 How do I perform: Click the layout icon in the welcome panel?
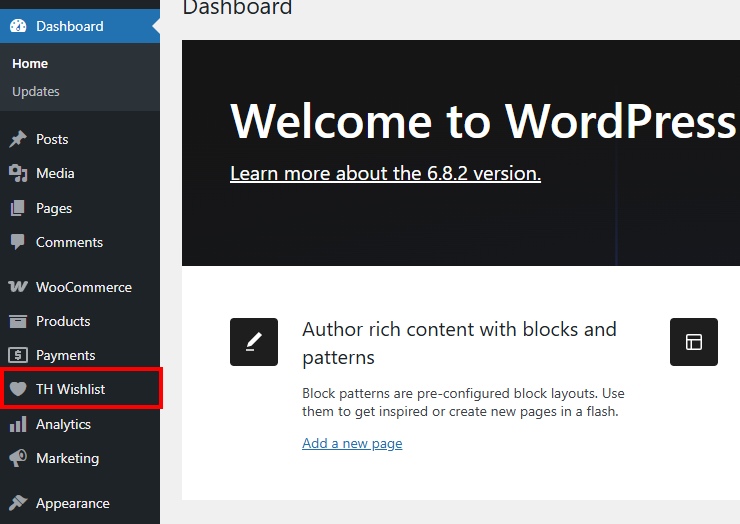pyautogui.click(x=694, y=342)
